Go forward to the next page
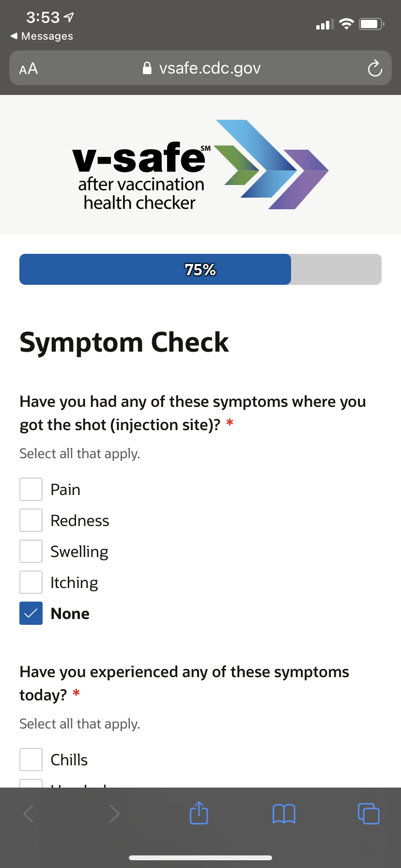 click(x=114, y=814)
